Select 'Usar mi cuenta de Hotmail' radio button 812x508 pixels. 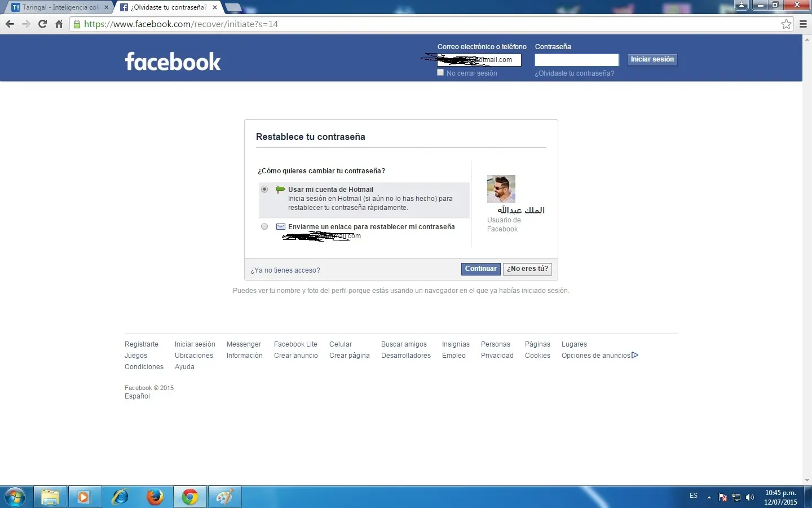(264, 190)
